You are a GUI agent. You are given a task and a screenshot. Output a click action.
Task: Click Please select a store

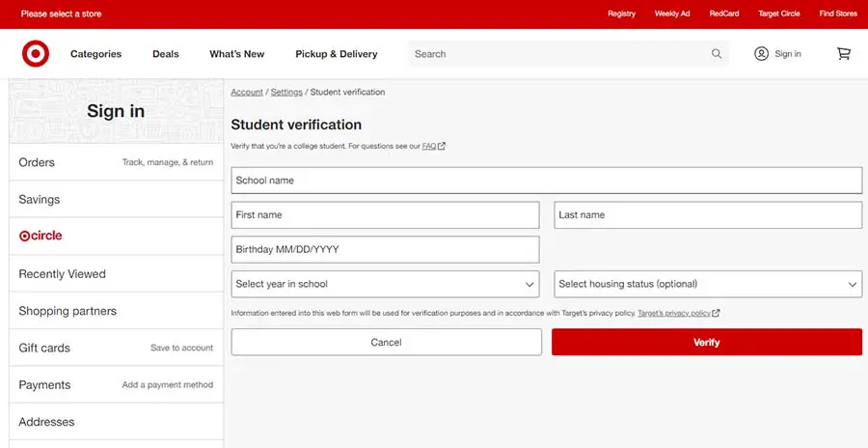pos(61,14)
